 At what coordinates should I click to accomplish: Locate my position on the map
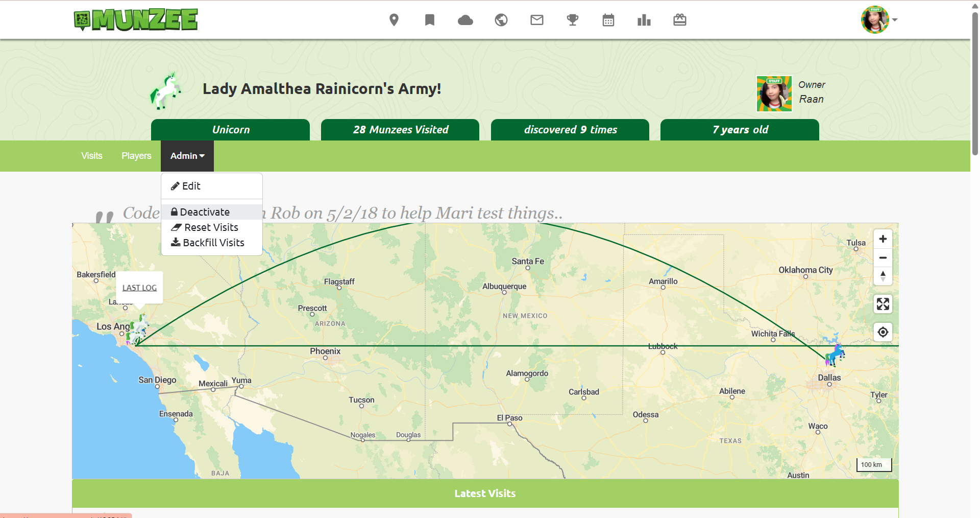[883, 332]
